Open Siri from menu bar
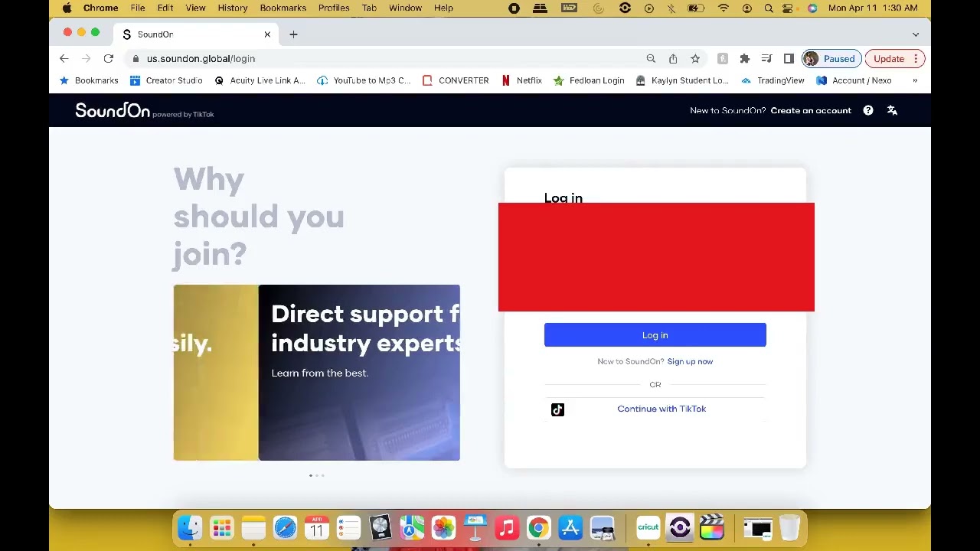This screenshot has height=551, width=980. click(812, 8)
